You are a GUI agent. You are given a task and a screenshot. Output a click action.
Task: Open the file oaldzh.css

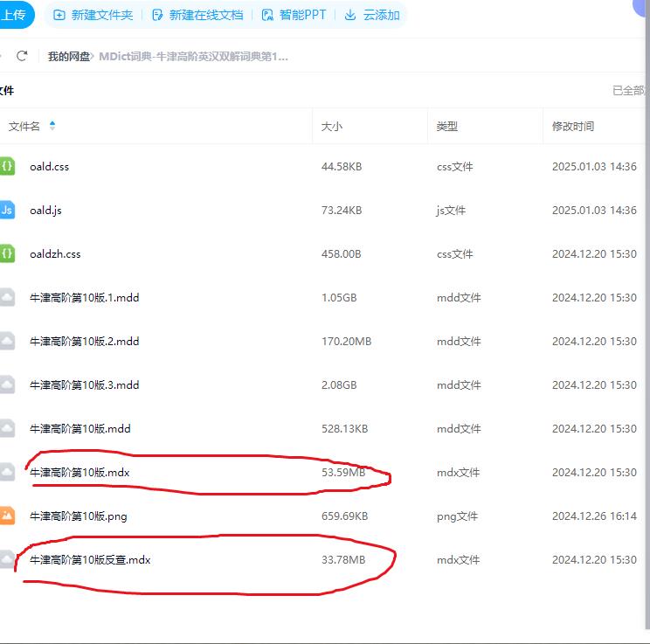pyautogui.click(x=55, y=253)
